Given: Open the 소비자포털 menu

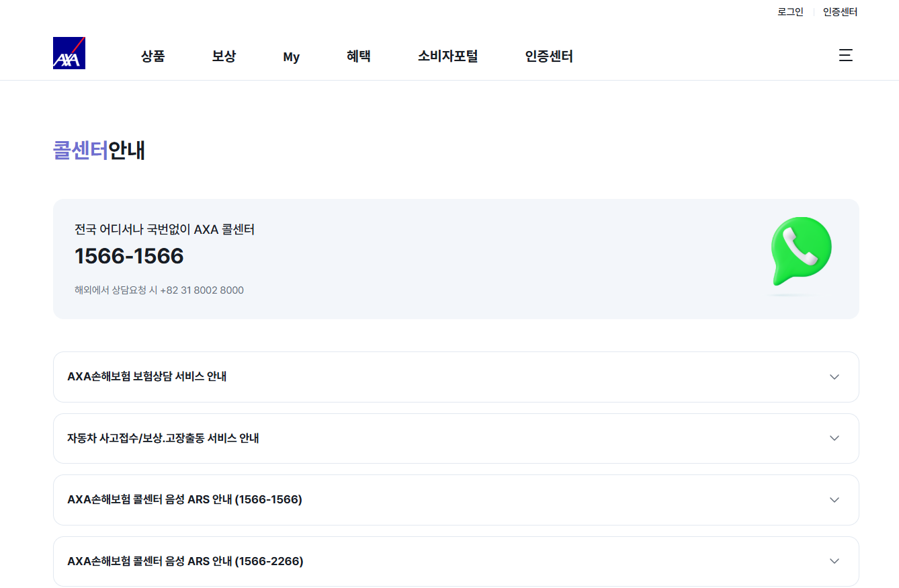Looking at the screenshot, I should [x=447, y=56].
